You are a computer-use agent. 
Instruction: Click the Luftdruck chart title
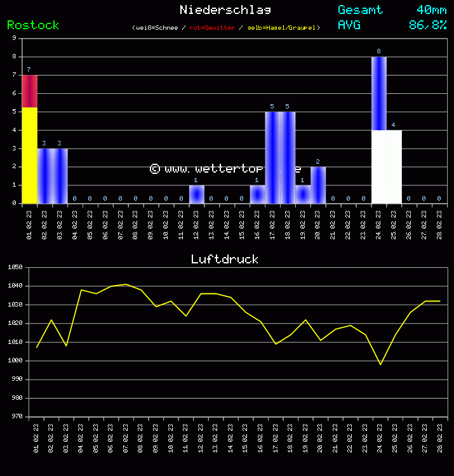point(225,259)
